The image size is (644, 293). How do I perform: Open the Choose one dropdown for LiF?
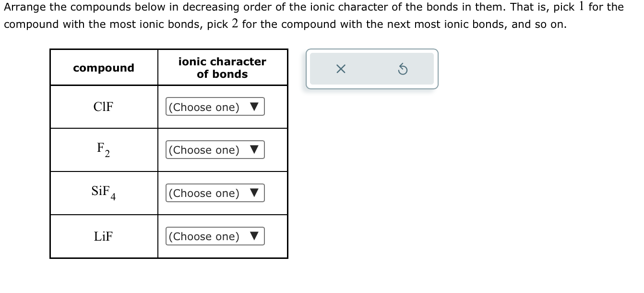tap(215, 236)
